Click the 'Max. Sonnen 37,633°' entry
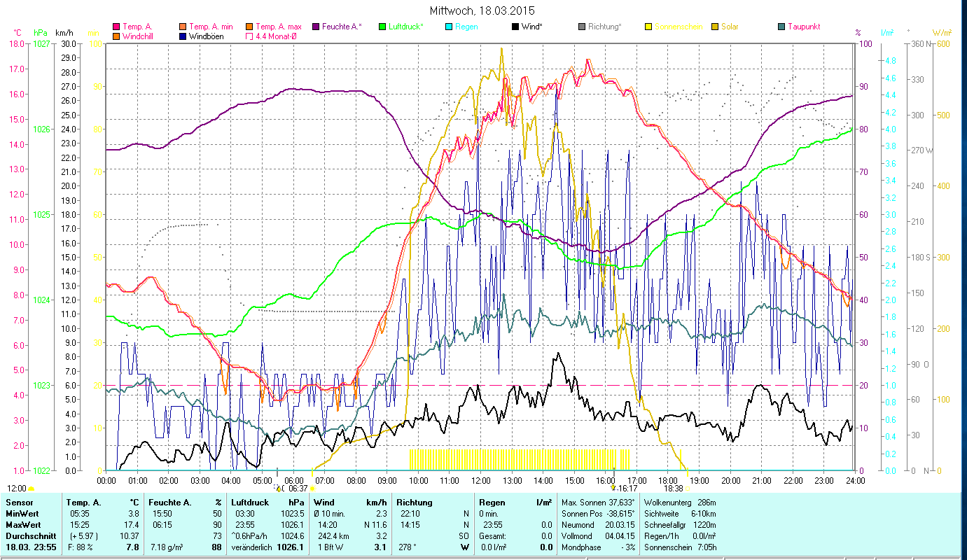 tap(598, 503)
